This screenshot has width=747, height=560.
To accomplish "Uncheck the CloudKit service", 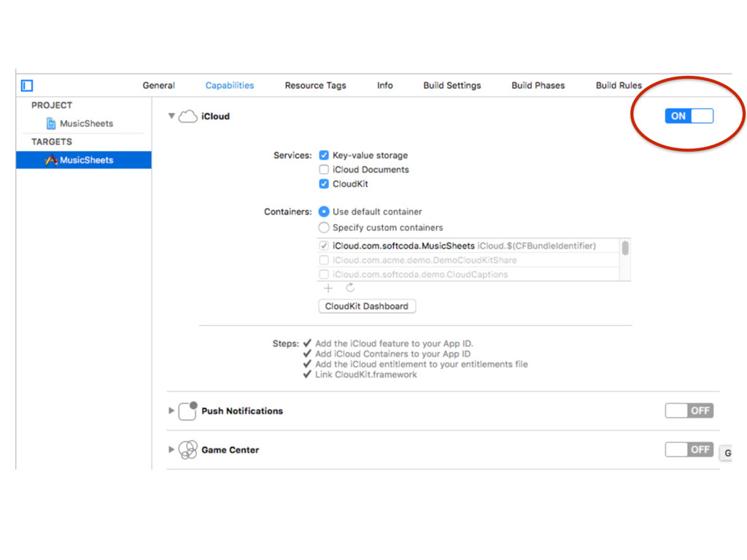I will pos(324,184).
